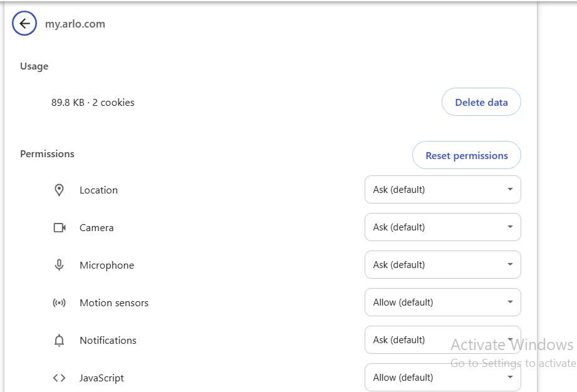Click the 89.8 KB · 2 cookies text
Screen dimensions: 577x392
[x=93, y=102]
